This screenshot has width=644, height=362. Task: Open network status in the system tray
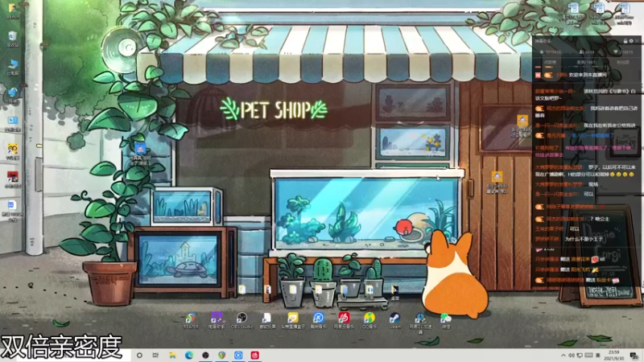pyautogui.click(x=580, y=356)
